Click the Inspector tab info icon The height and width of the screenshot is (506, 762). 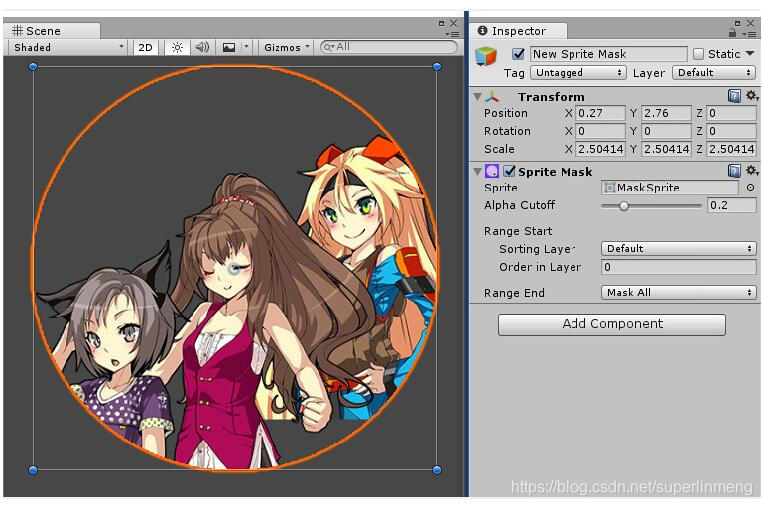483,30
